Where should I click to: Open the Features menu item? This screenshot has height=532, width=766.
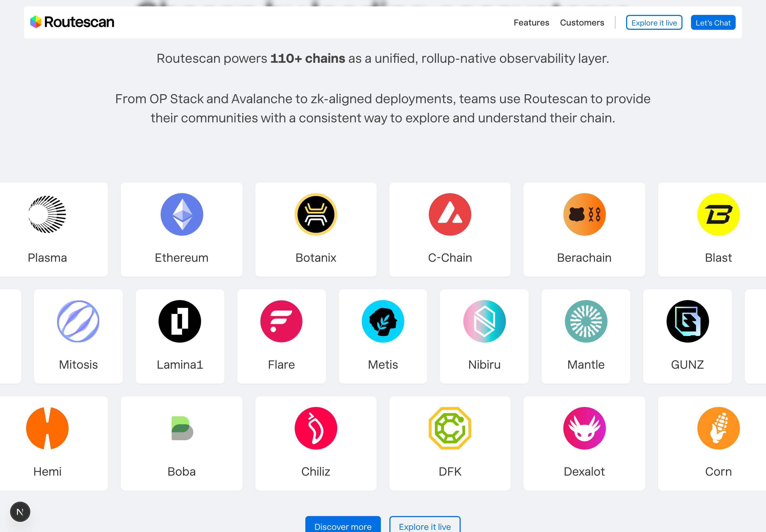pos(531,23)
